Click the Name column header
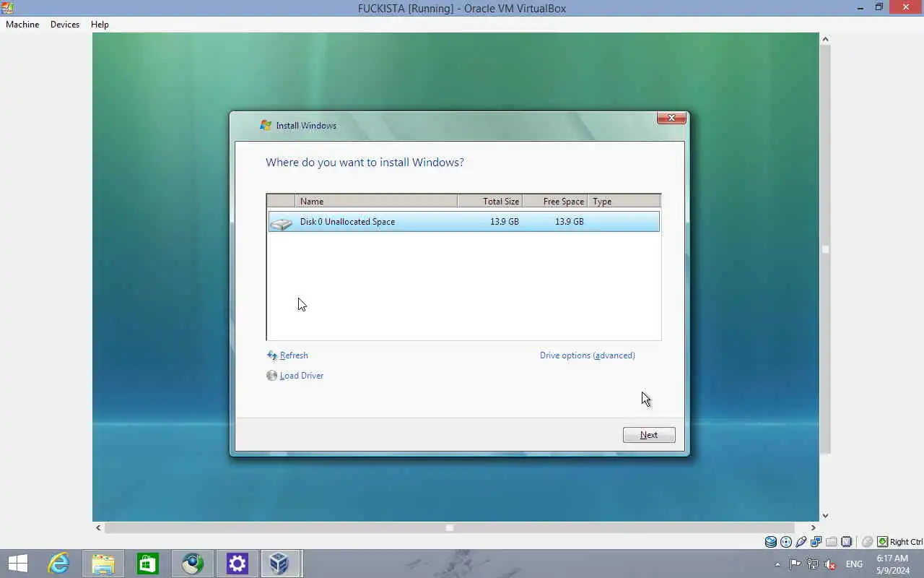Image resolution: width=924 pixels, height=578 pixels. pyautogui.click(x=376, y=202)
